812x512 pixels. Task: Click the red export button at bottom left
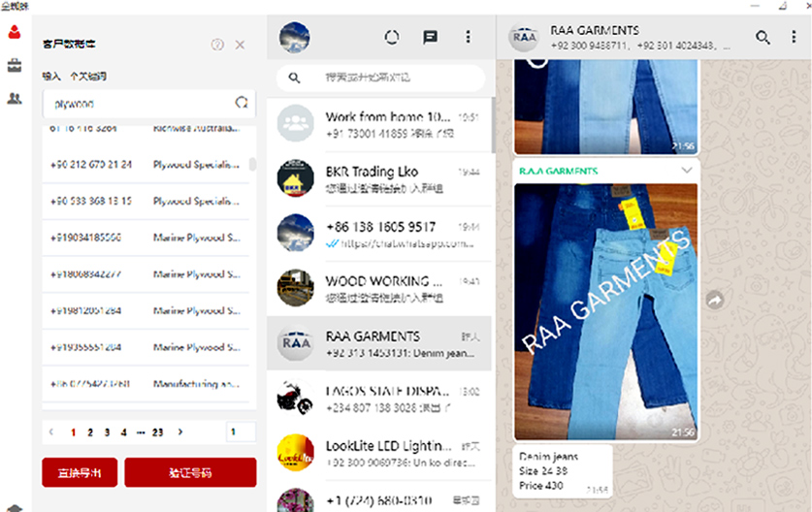click(x=80, y=473)
